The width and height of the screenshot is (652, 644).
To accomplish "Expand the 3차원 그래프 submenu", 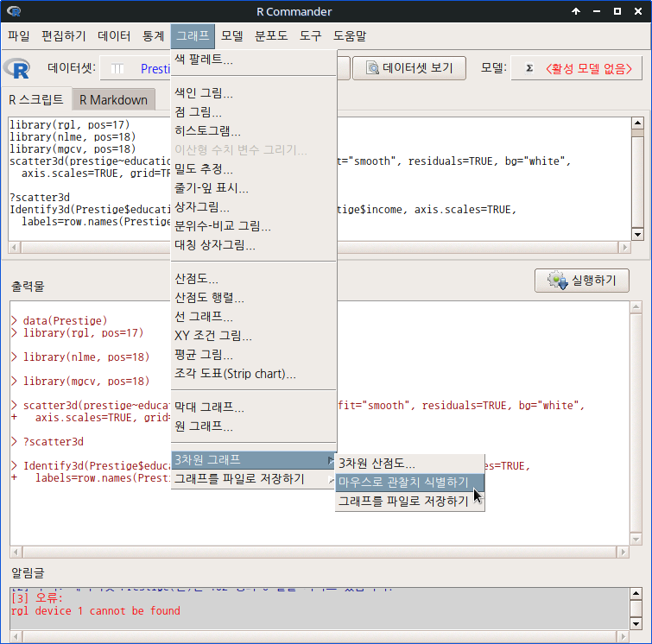I will coord(254,460).
